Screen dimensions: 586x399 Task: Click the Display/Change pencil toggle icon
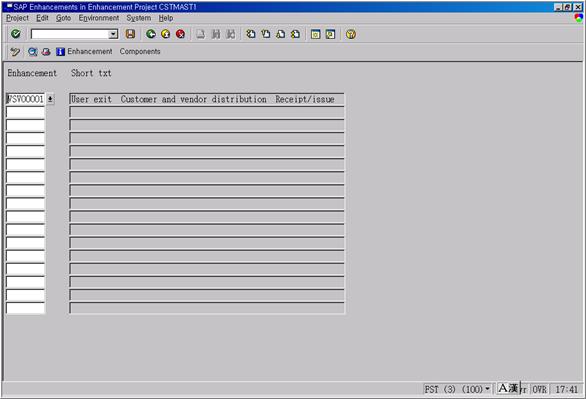point(15,52)
